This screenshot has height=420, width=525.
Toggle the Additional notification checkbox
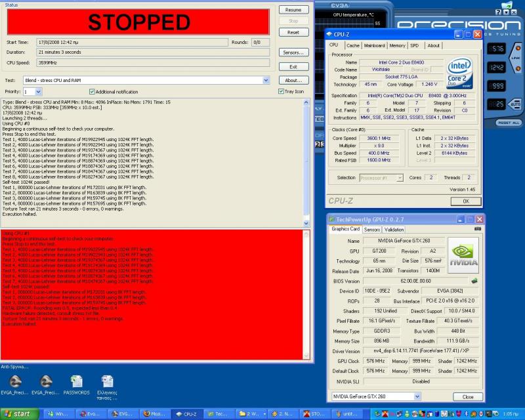pos(92,91)
